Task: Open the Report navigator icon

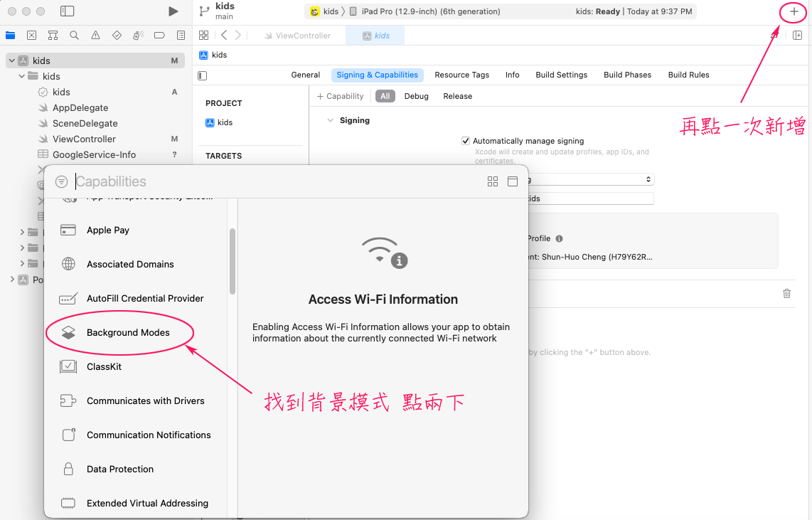Action: [x=181, y=36]
